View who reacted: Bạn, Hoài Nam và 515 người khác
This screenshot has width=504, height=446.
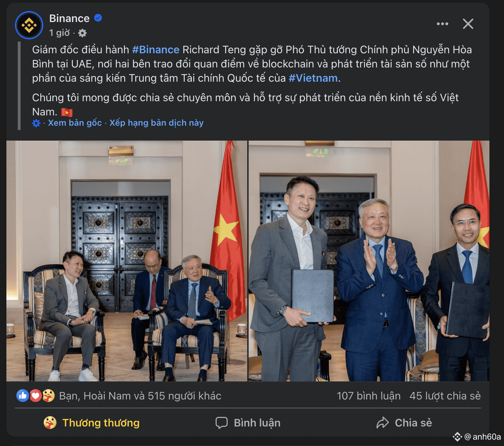(140, 396)
